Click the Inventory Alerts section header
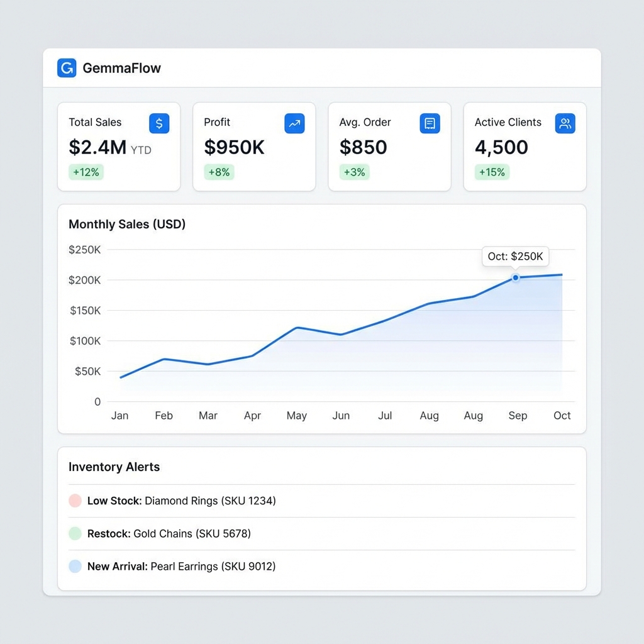 (x=114, y=467)
